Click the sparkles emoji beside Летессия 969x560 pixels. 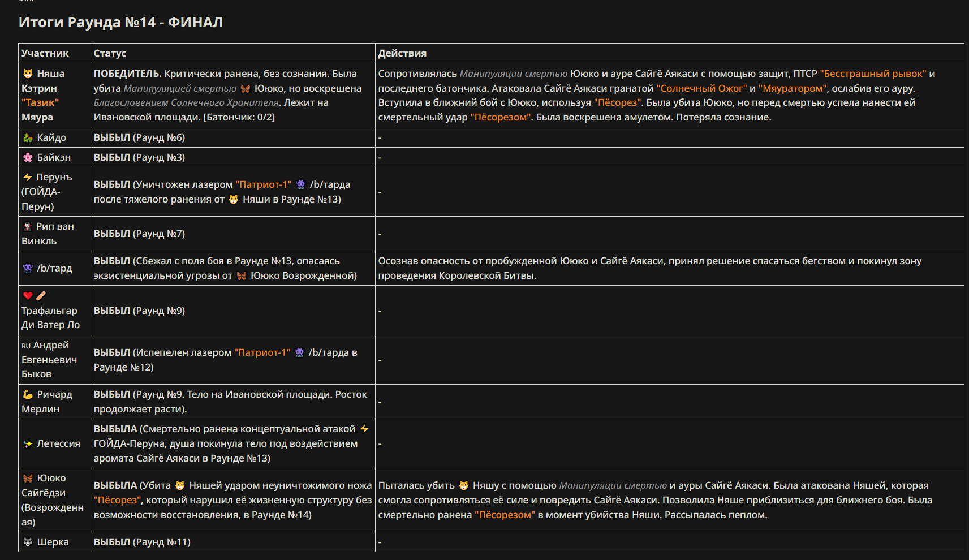tap(28, 443)
